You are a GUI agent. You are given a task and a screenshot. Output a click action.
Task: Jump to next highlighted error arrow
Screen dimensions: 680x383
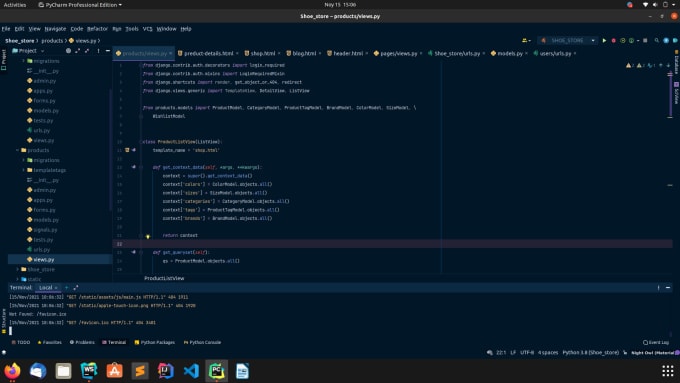pyautogui.click(x=668, y=65)
